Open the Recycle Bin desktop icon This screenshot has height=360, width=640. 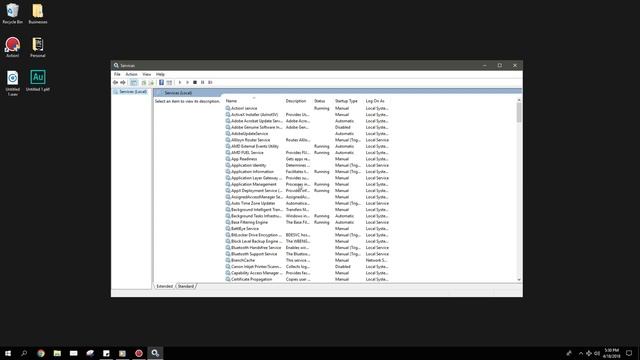(12, 13)
